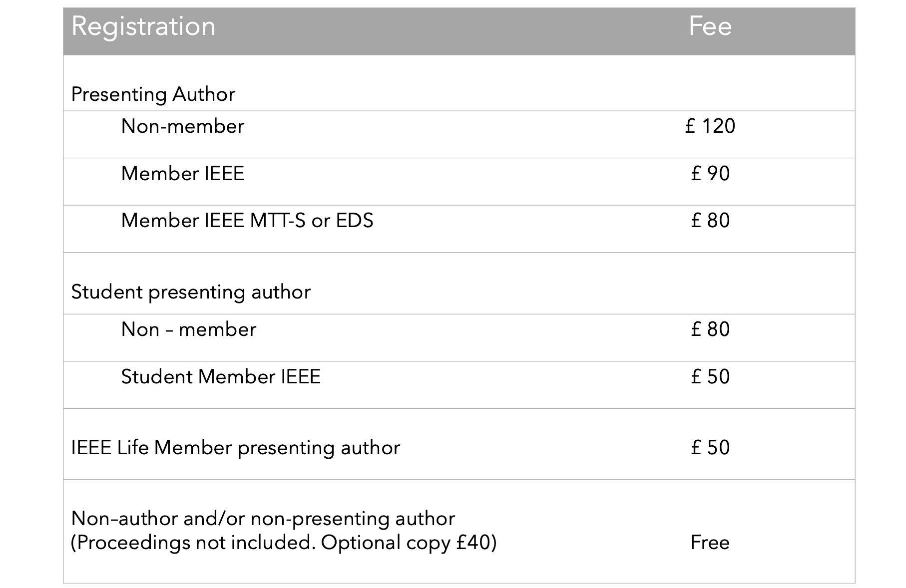Click £ 50 fee for IEEE Life Member
This screenshot has height=588, width=906.
coord(710,448)
